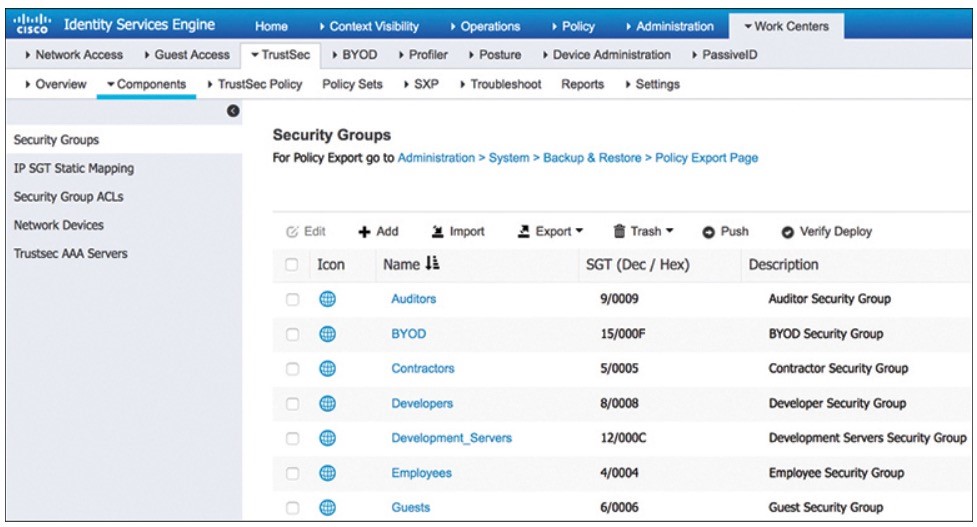Check the Contractors row checkbox

tap(292, 369)
